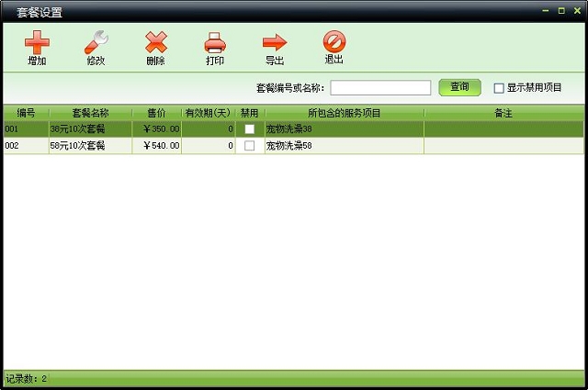Click the 备注 column header
Viewport: 588px width, 390px height.
[x=503, y=113]
